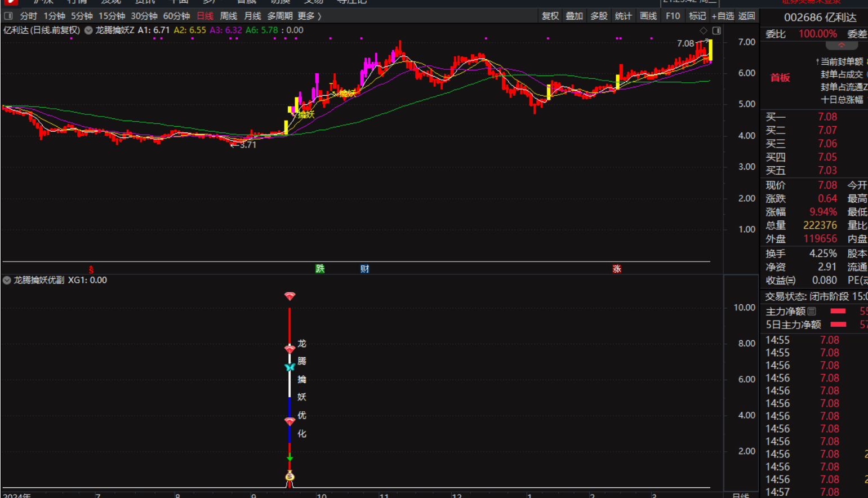Click the red 涨 event marker
This screenshot has height=498, width=868.
coord(617,269)
